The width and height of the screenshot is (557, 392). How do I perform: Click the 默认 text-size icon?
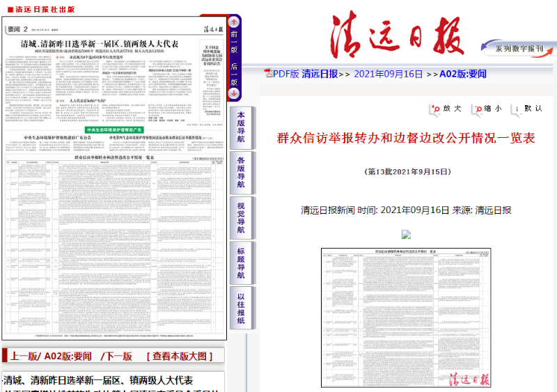[517, 109]
